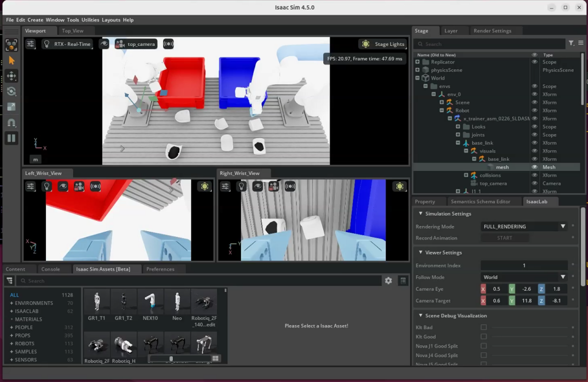Pick the orange arrow Select tool
588x382 pixels.
pyautogui.click(x=11, y=60)
